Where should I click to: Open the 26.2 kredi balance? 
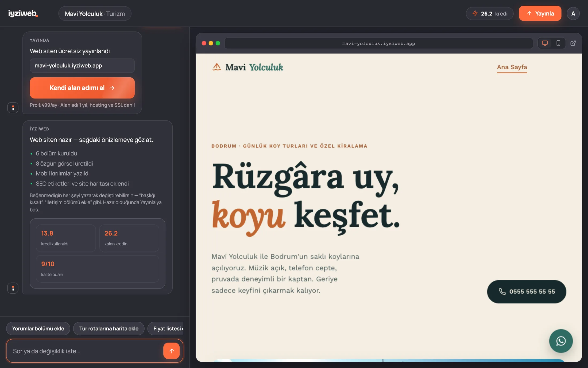(x=490, y=14)
